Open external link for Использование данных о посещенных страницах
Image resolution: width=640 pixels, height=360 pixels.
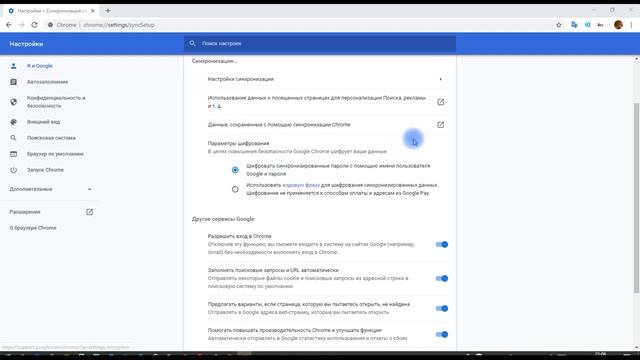[x=440, y=102]
